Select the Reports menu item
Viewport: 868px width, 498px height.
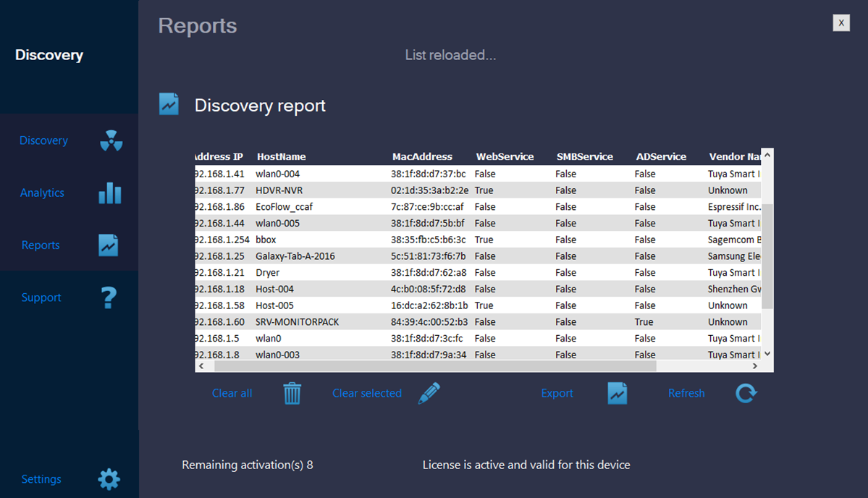[x=41, y=245]
